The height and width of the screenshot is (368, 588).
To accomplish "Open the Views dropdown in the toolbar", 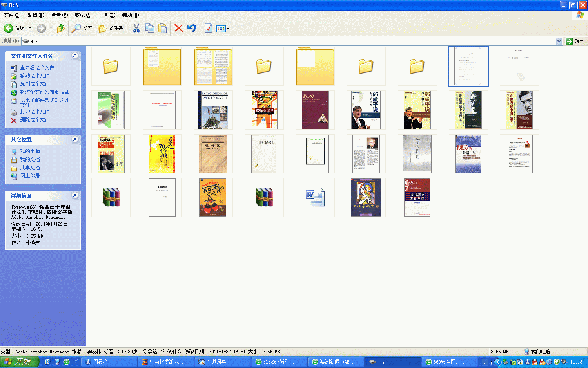I will 223,28.
